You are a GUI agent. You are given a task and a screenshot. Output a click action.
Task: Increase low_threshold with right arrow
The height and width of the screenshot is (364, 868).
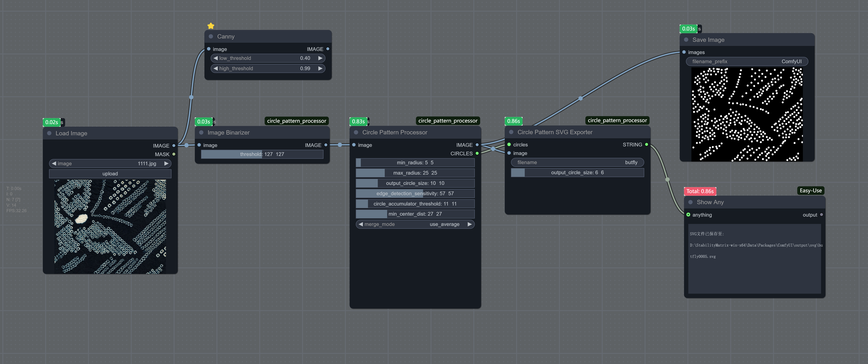coord(321,58)
